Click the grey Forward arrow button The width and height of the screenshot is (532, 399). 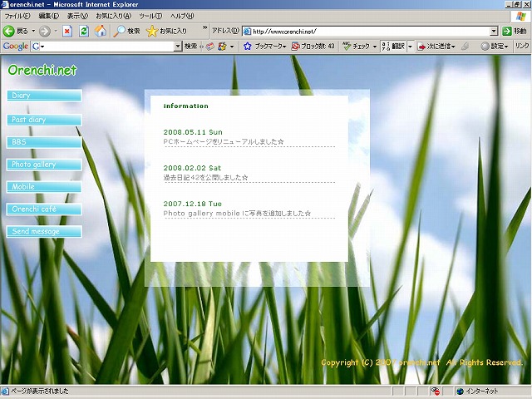click(x=44, y=32)
